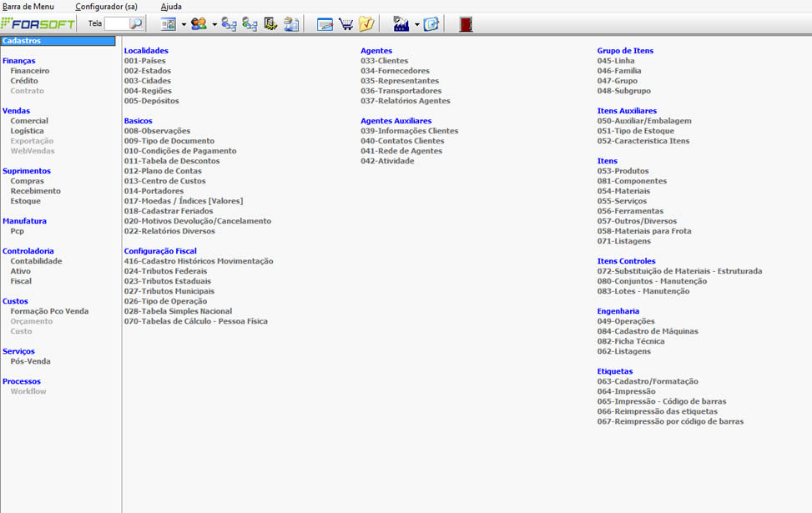Viewport: 812px width, 513px height.
Task: Open 048-Subgrupo
Action: pyautogui.click(x=624, y=91)
